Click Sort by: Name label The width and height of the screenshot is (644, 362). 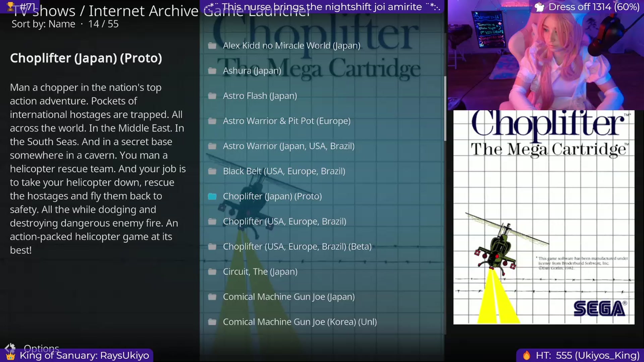pos(43,24)
